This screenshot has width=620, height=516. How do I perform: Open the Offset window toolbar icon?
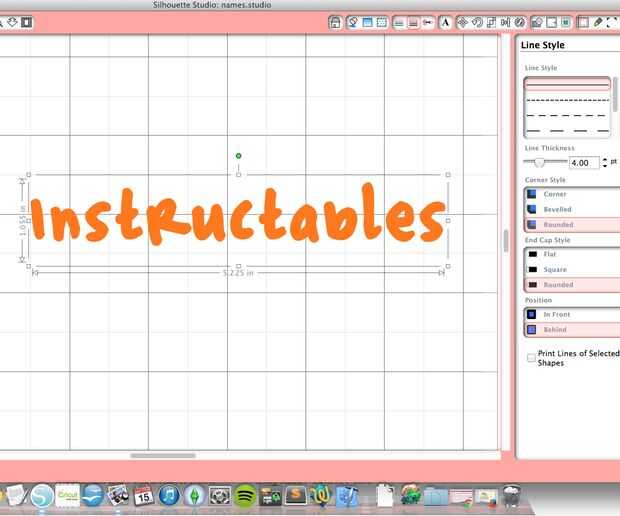552,23
